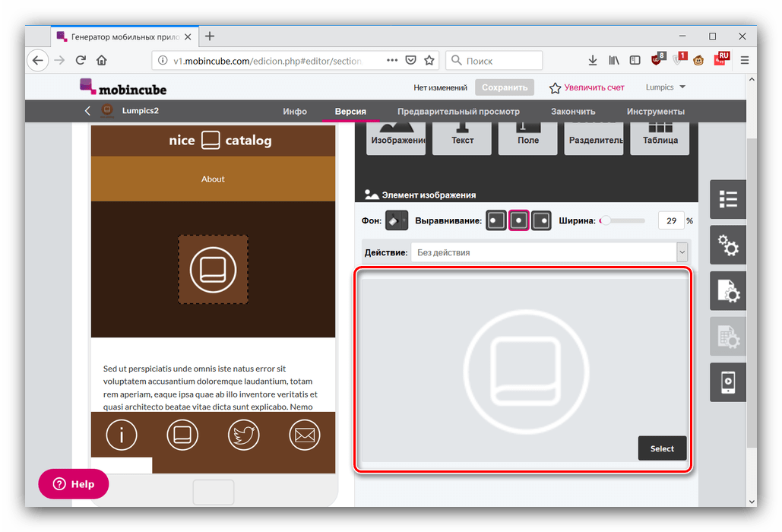This screenshot has height=532, width=782.
Task: Add a Таблица table element
Action: 660,138
